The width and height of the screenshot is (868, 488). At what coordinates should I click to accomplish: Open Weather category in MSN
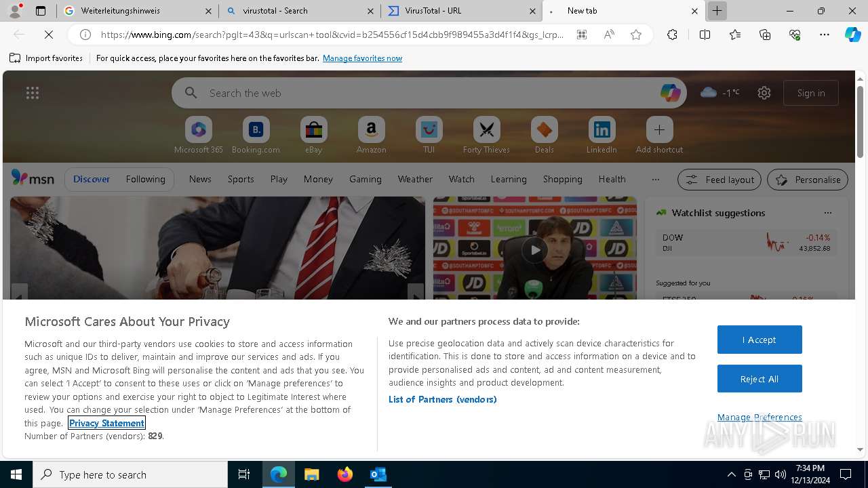tap(415, 179)
